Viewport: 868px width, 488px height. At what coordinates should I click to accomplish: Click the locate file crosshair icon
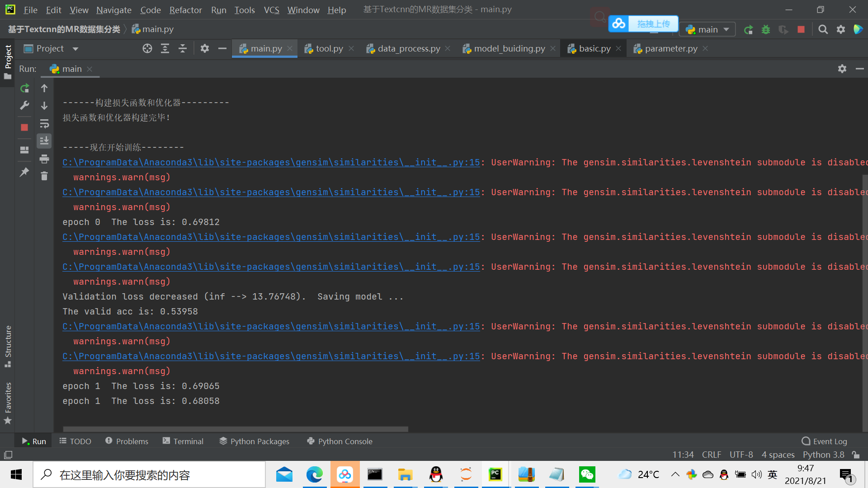coord(147,49)
